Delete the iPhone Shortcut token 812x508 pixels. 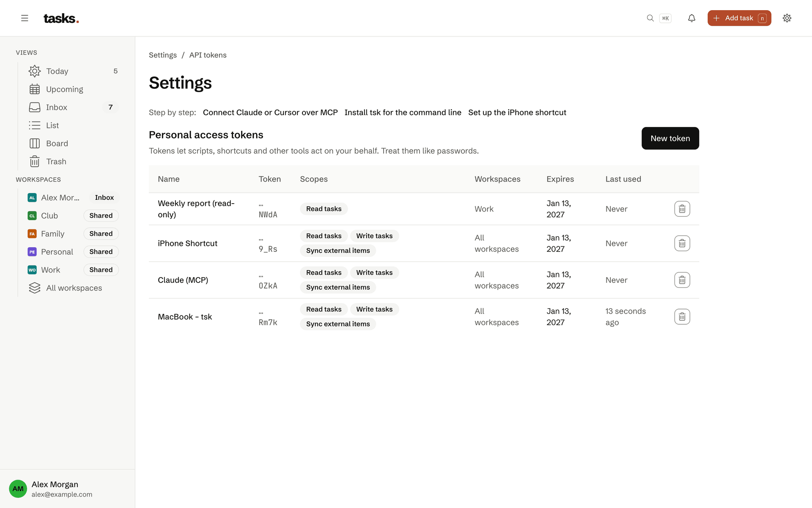[x=682, y=243]
